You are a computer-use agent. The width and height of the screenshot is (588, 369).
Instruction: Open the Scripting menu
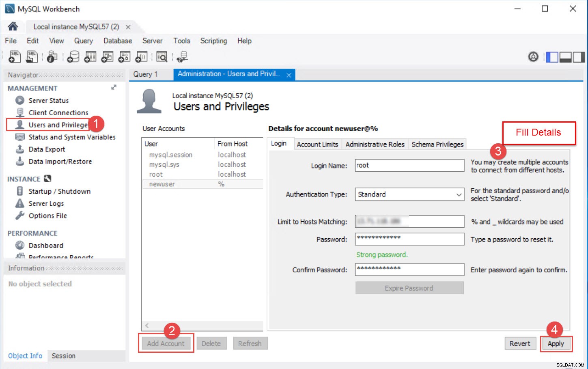coord(213,41)
